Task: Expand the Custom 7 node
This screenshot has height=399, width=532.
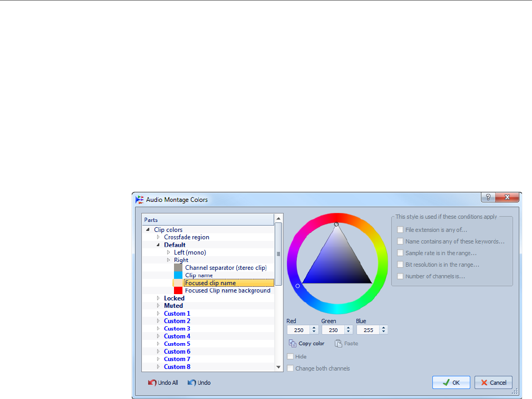Action: click(158, 359)
